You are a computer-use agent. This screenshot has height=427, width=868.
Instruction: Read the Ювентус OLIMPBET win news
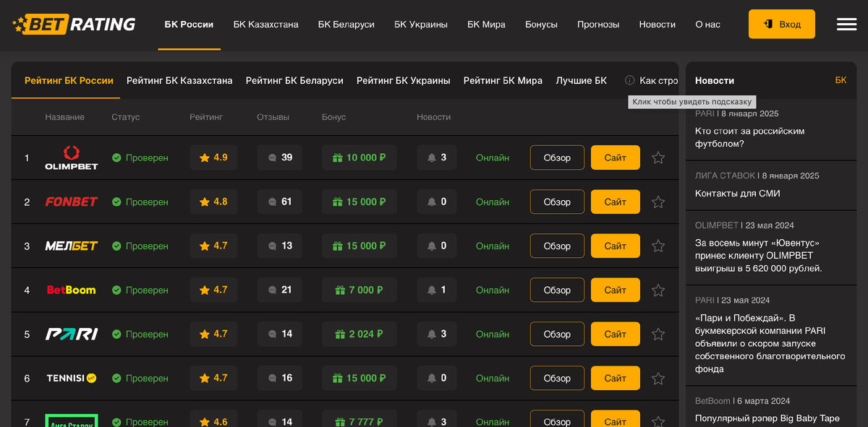[759, 256]
